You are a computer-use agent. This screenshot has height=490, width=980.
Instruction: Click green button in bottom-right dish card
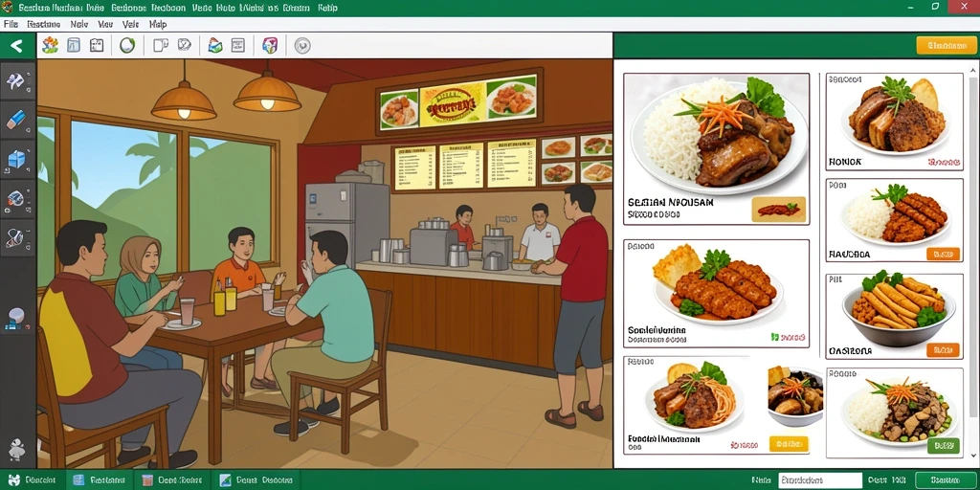[943, 446]
